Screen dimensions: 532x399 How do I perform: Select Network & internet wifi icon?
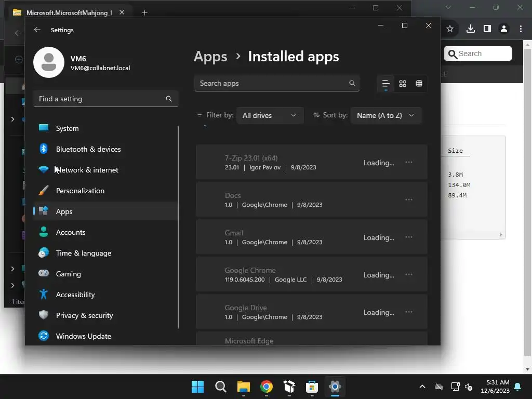(44, 169)
